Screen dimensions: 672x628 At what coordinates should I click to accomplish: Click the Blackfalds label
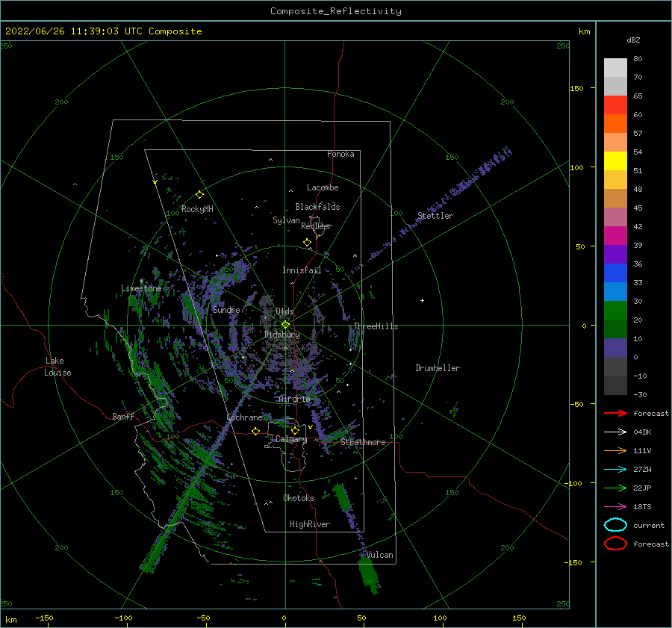317,207
